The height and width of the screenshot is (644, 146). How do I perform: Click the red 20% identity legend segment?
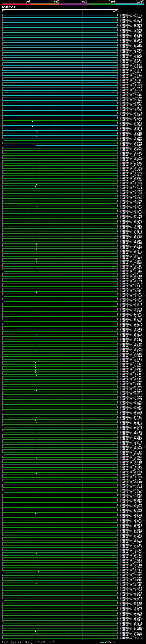pos(16,4)
